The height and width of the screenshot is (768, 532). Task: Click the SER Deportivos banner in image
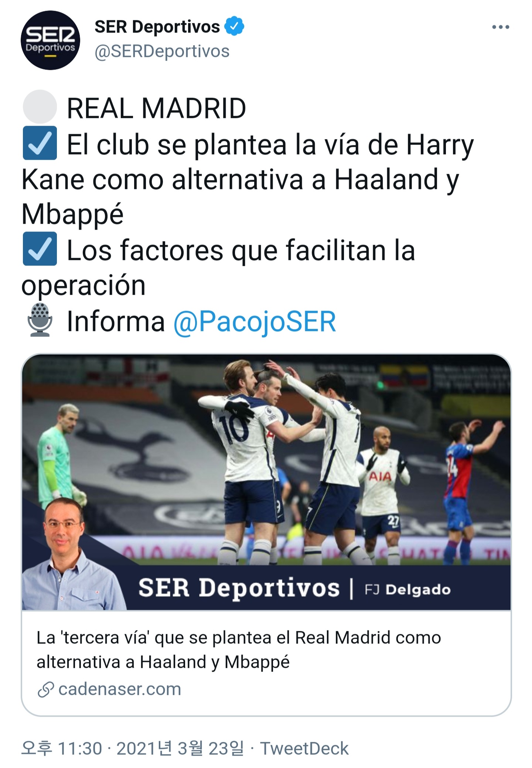tap(295, 588)
